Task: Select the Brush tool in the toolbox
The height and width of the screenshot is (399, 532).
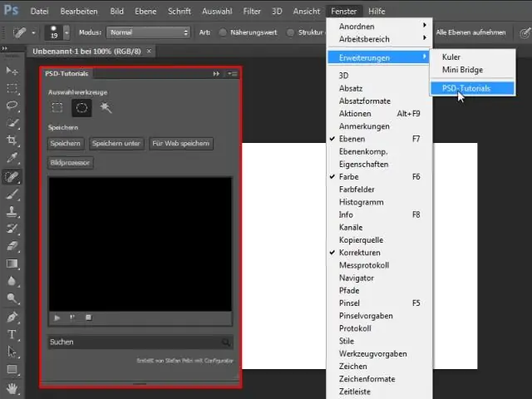Action: click(x=12, y=195)
